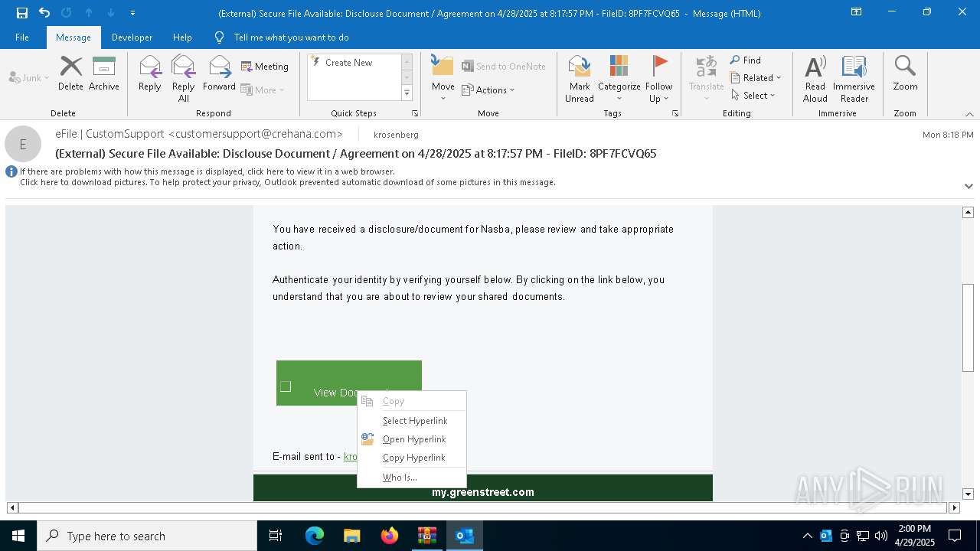The height and width of the screenshot is (551, 980).
Task: Click Find in the Editing group
Action: point(745,60)
